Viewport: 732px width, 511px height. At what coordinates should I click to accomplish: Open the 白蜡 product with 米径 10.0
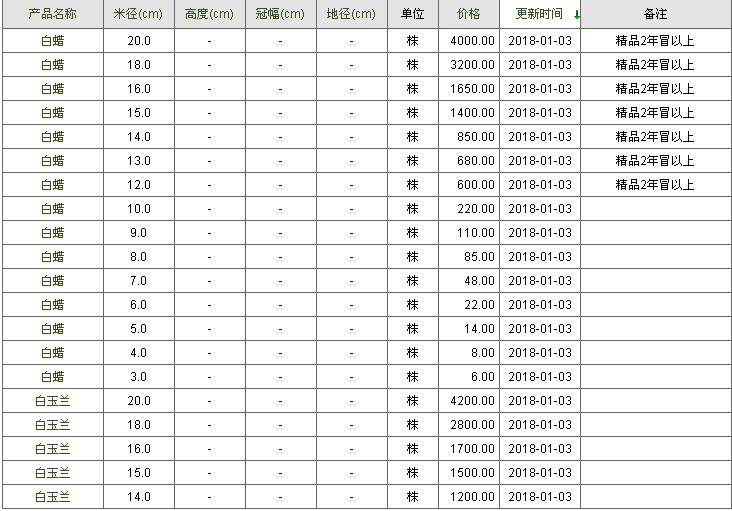point(52,209)
